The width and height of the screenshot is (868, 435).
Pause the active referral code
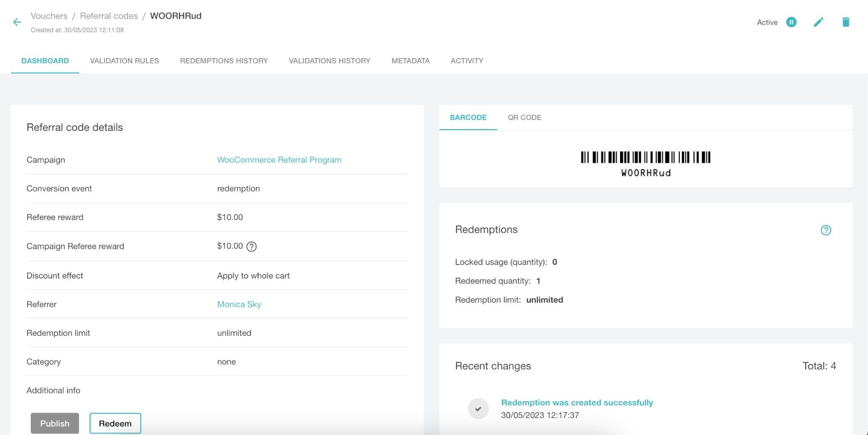coord(792,22)
